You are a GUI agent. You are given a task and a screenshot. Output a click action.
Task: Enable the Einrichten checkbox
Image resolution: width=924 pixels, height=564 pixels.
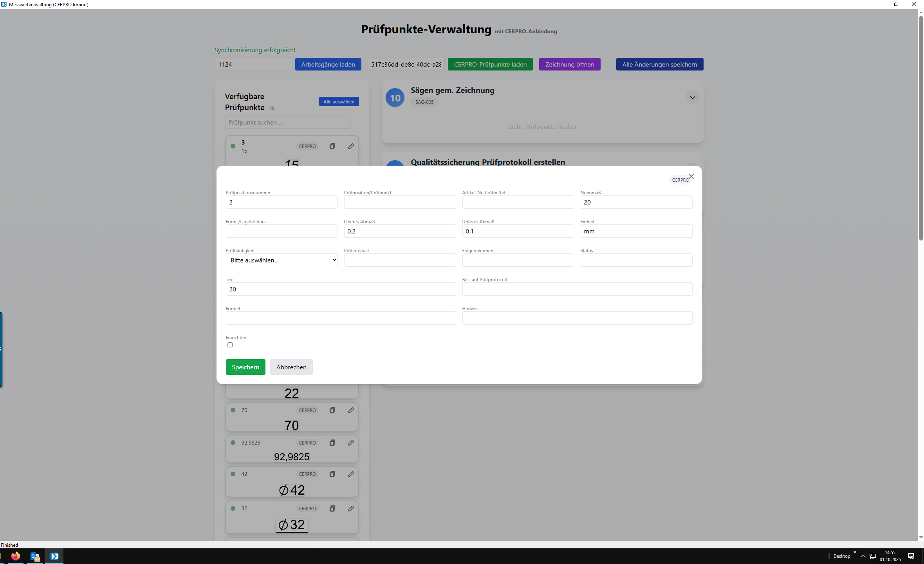[230, 345]
